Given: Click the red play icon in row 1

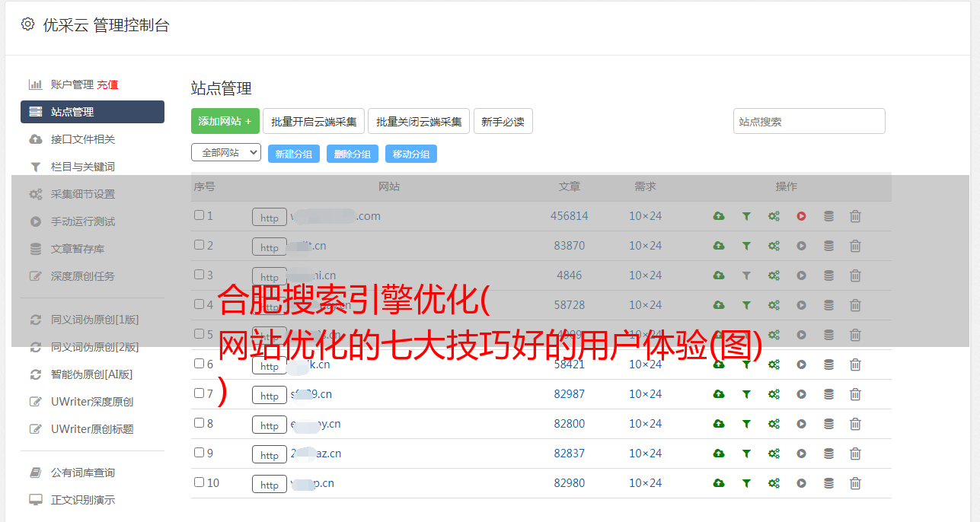Looking at the screenshot, I should (x=801, y=216).
